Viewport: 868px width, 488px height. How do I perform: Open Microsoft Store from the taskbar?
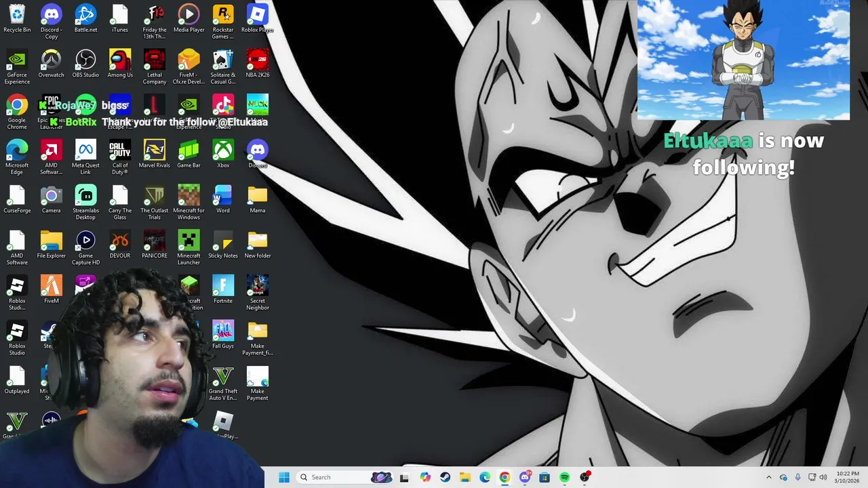coord(545,477)
